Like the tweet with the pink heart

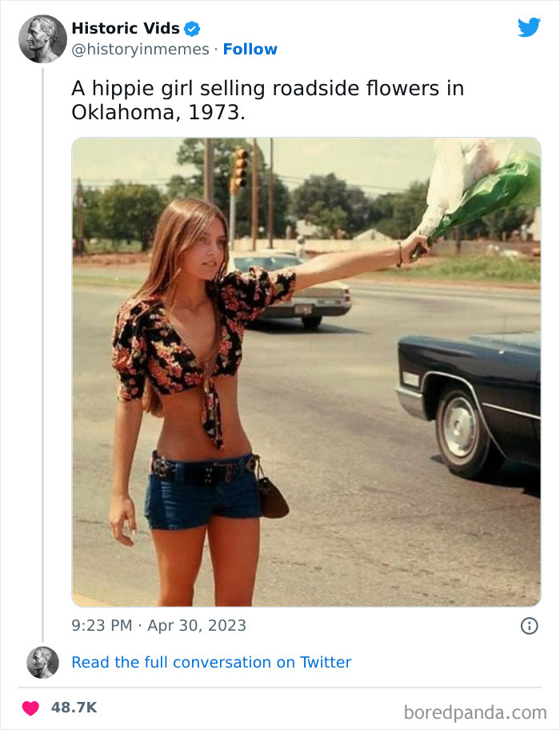[x=30, y=708]
